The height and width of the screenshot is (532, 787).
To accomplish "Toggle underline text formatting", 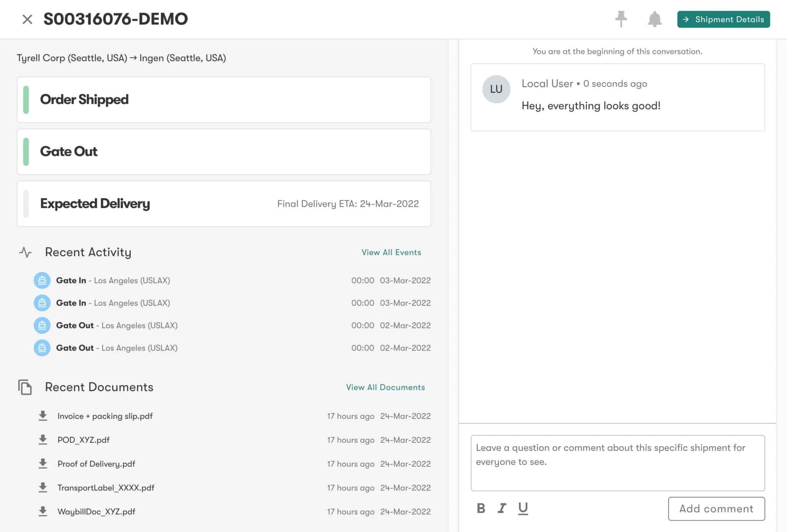I will (523, 508).
